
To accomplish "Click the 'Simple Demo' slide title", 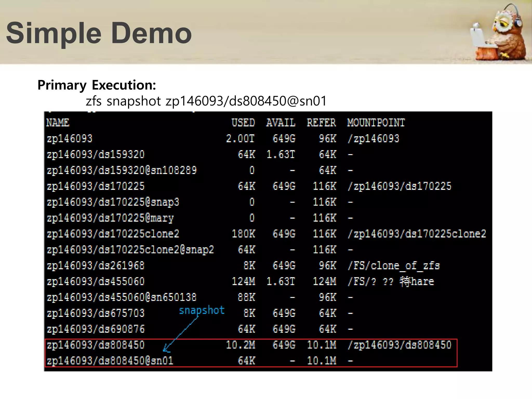I will point(99,34).
